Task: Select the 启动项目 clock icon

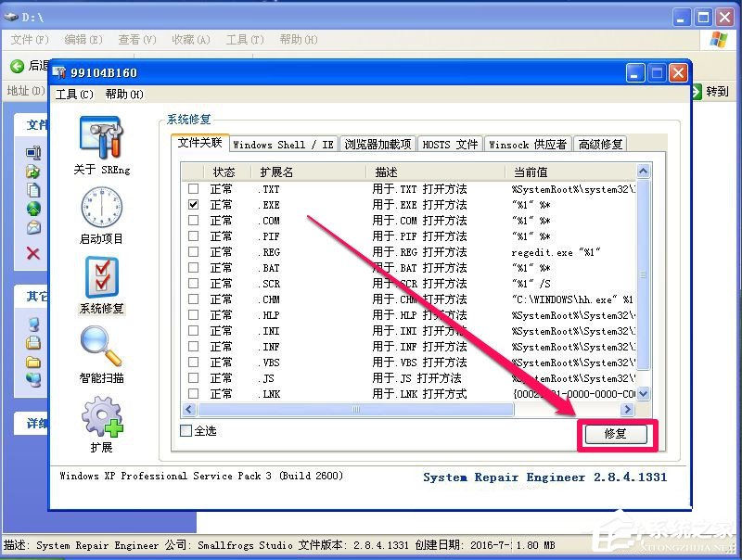Action: click(100, 209)
